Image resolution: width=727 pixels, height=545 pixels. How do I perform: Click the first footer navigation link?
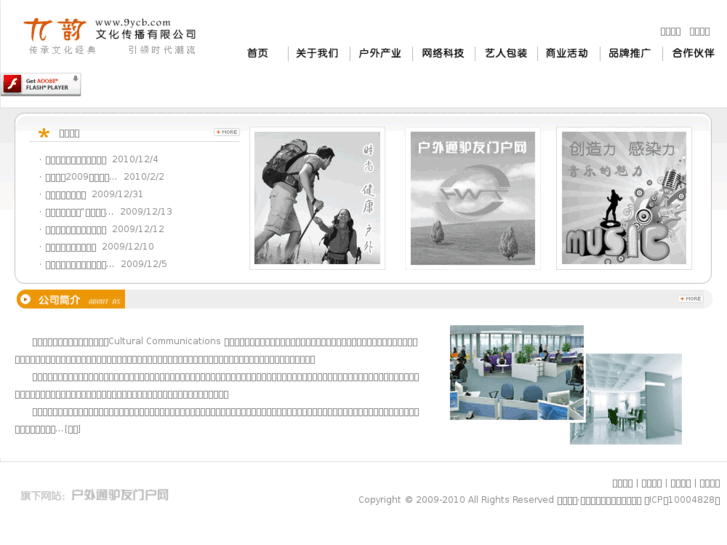622,483
